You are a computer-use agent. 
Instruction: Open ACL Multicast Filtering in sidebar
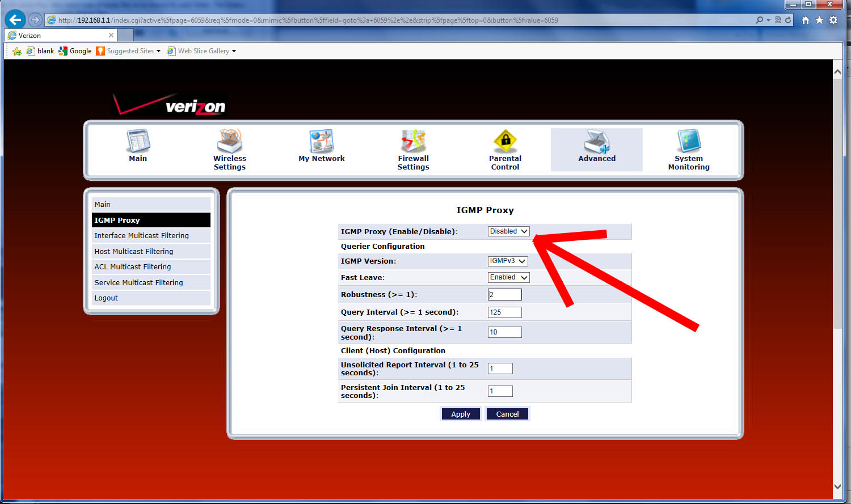[x=132, y=267]
